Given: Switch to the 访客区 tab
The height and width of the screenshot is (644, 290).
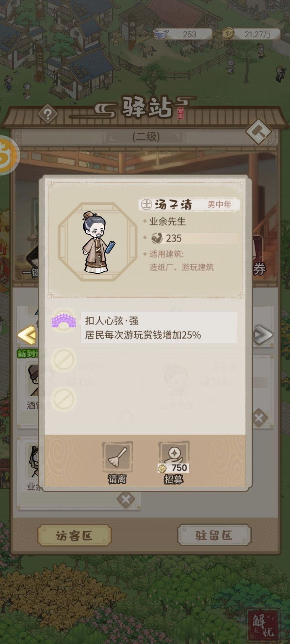Looking at the screenshot, I should [75, 536].
